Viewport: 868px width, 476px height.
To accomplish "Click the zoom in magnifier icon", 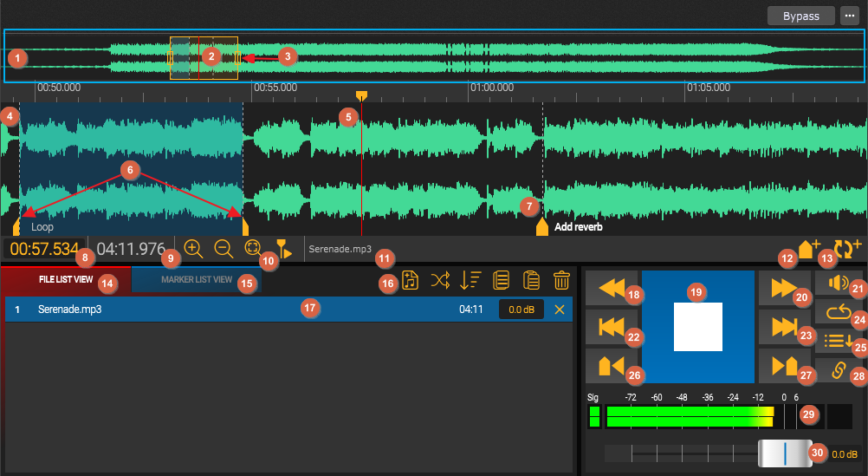I will pyautogui.click(x=193, y=249).
